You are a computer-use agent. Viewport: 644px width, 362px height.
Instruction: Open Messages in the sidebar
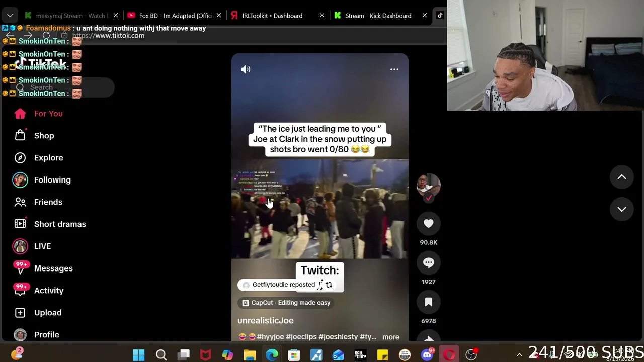[x=53, y=268]
